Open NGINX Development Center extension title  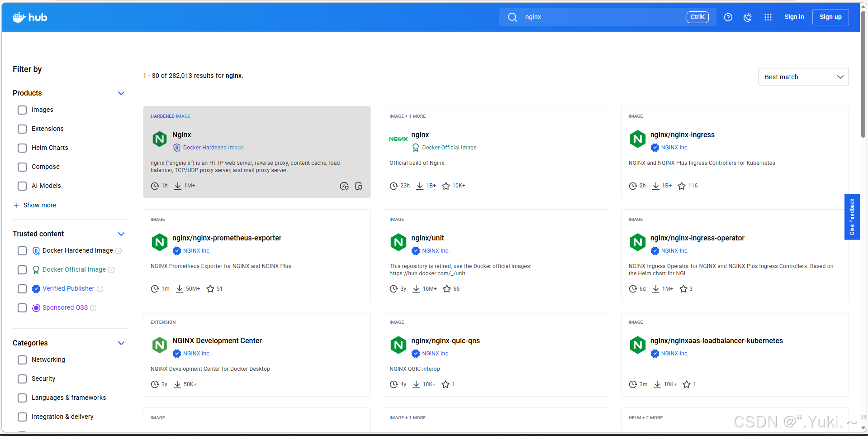(x=217, y=341)
